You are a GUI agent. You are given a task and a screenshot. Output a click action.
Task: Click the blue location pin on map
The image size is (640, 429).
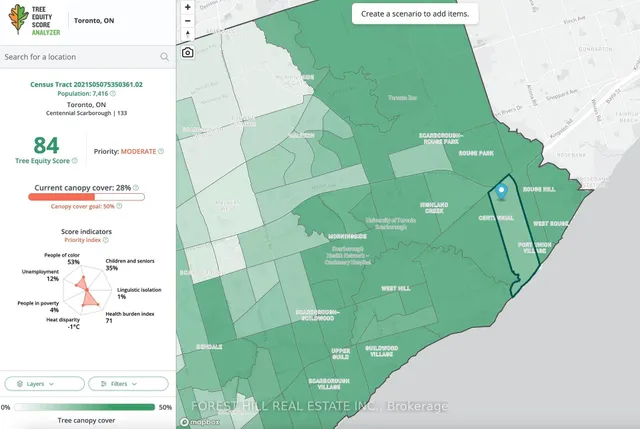coord(502,192)
